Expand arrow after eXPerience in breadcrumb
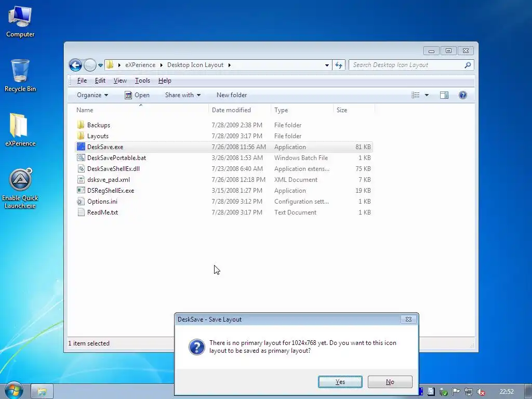Image resolution: width=532 pixels, height=399 pixels. click(162, 65)
